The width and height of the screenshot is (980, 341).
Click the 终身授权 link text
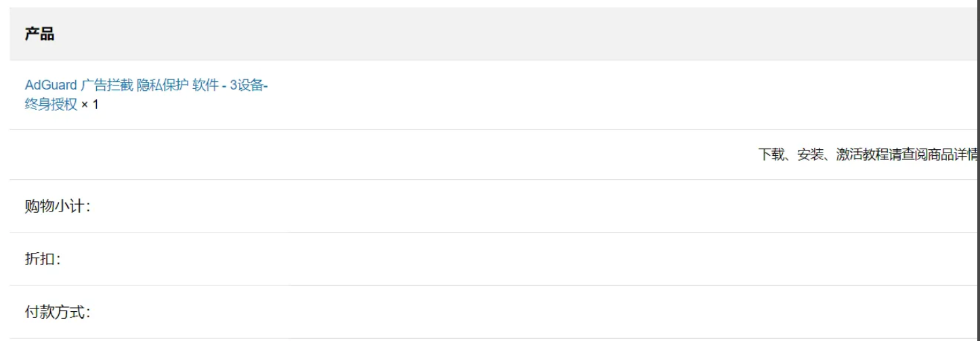pos(51,105)
